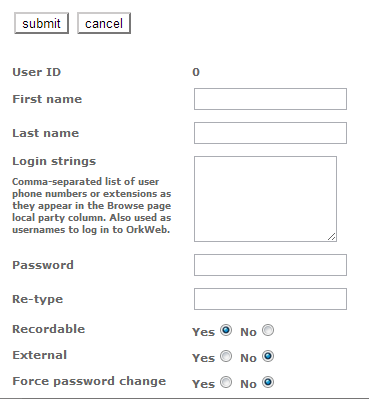Click inside the Login strings textarea
Image resolution: width=369 pixels, height=399 pixels.
265,199
